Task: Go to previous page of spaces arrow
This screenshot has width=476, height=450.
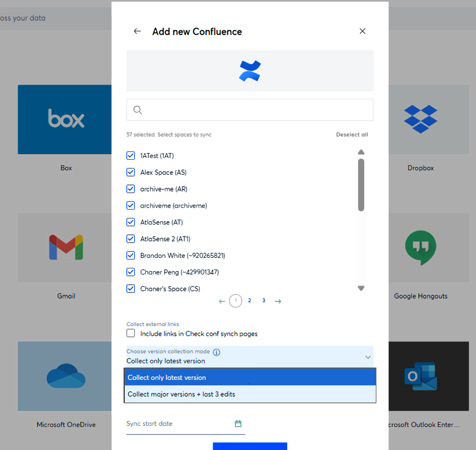Action: coord(222,301)
